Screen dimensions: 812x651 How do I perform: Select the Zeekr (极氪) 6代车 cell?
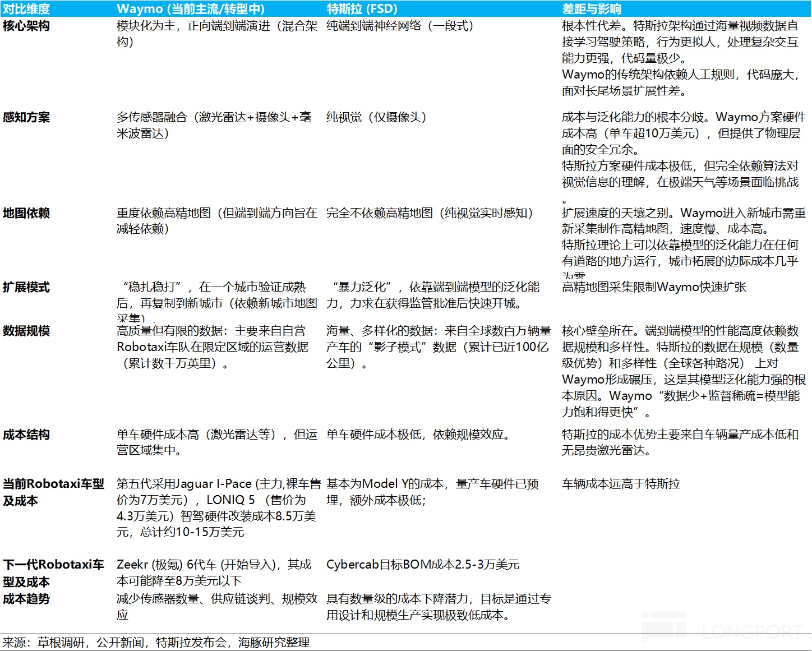tap(214, 572)
